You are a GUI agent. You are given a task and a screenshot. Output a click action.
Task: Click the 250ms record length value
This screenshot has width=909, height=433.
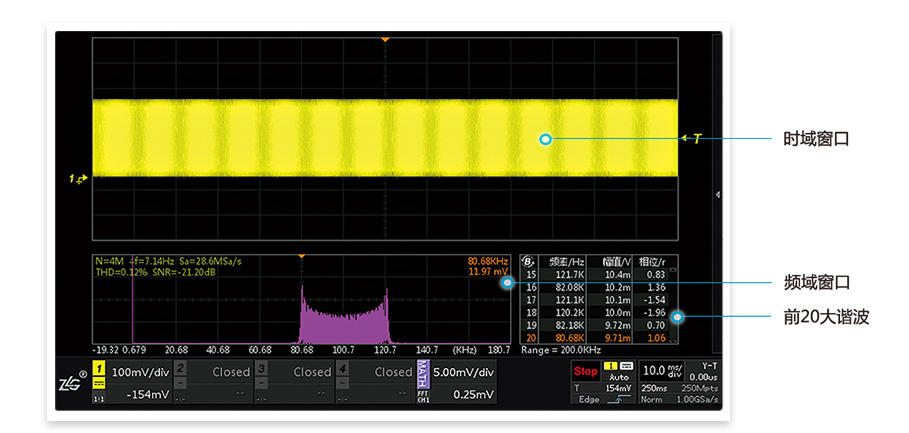click(654, 388)
